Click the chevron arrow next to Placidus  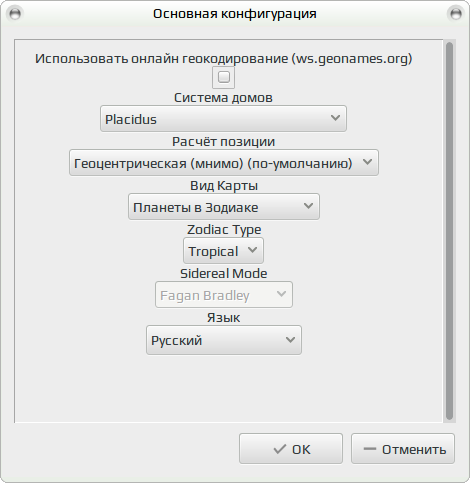(335, 118)
